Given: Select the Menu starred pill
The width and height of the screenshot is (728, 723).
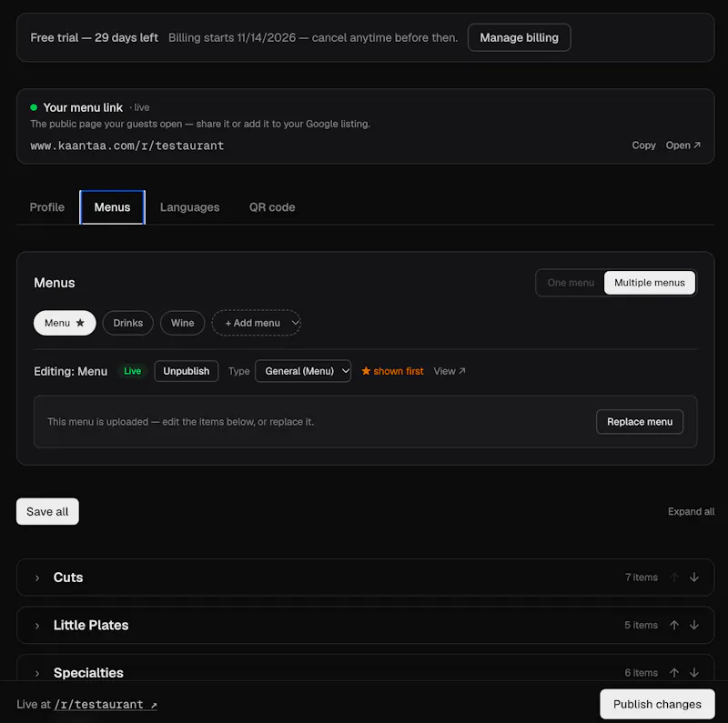Looking at the screenshot, I should [x=65, y=323].
